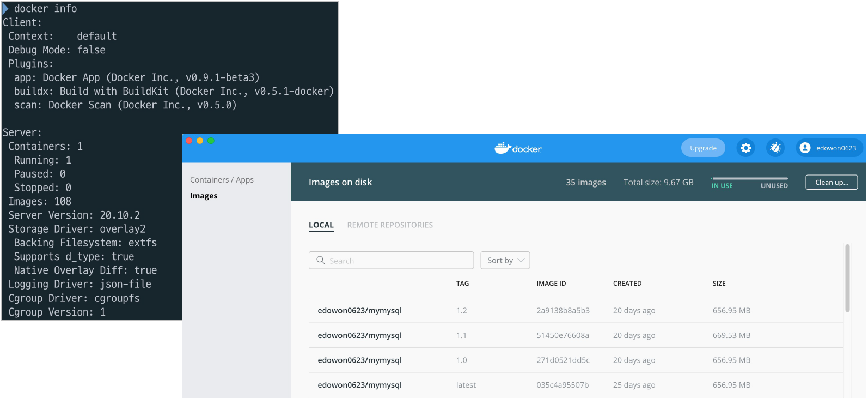Open Docker settings gear icon

click(745, 148)
